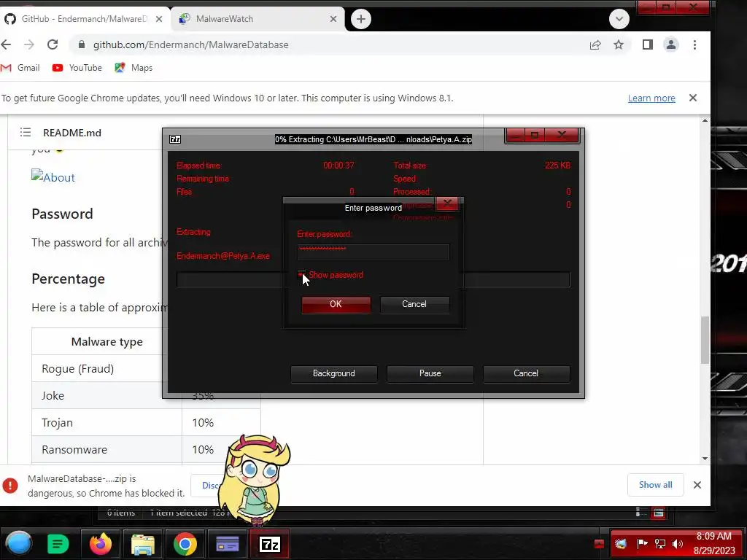
Task: Click the 7z icon in extraction title bar
Action: coord(175,139)
